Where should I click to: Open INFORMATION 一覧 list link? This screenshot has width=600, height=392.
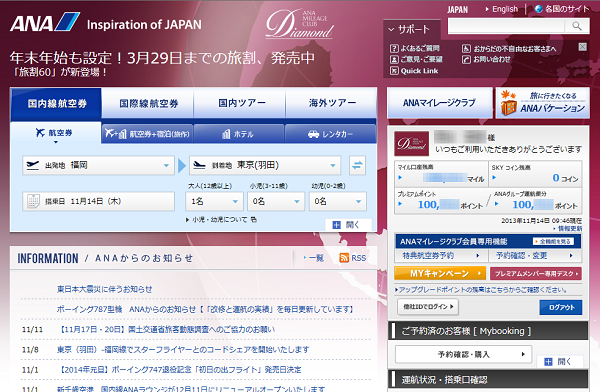pos(314,258)
